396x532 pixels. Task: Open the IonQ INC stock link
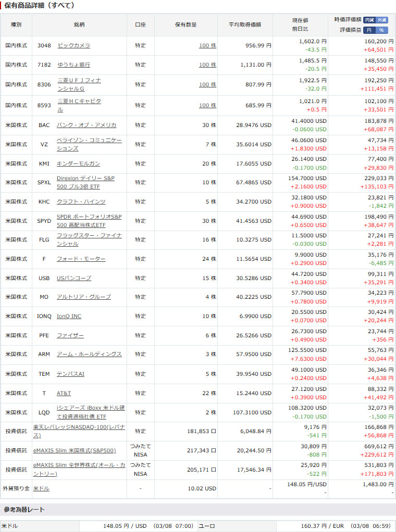pyautogui.click(x=69, y=316)
